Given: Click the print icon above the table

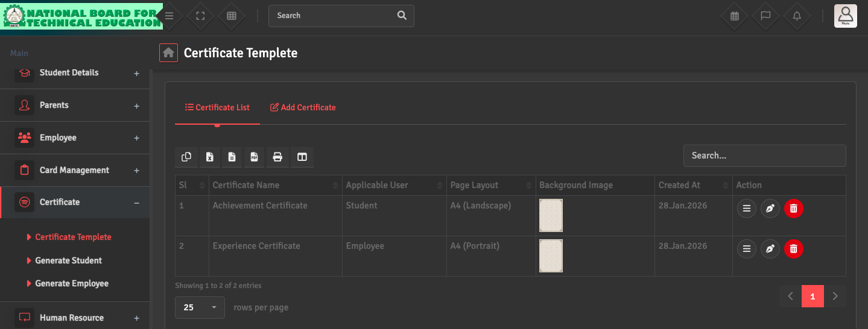Looking at the screenshot, I should click(x=277, y=157).
